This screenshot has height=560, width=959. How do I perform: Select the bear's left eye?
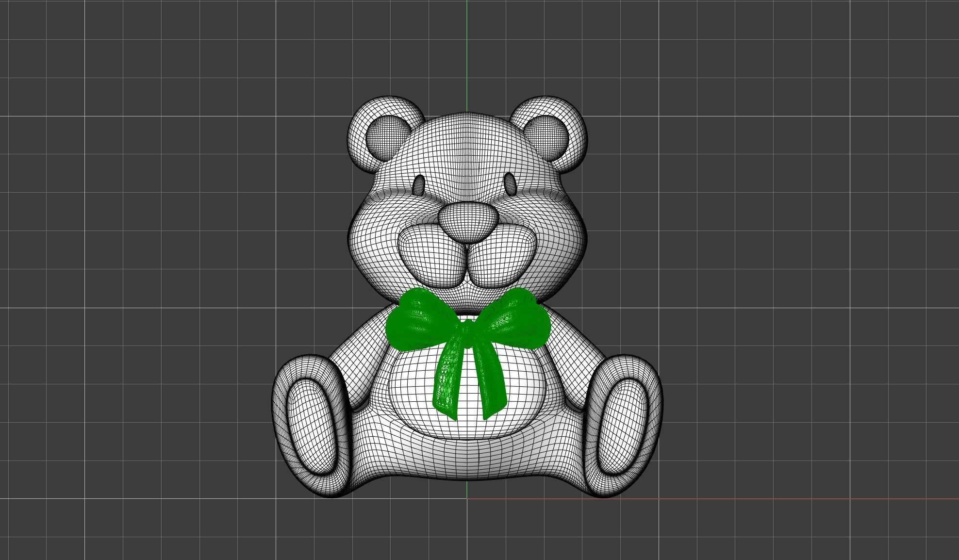tap(418, 184)
